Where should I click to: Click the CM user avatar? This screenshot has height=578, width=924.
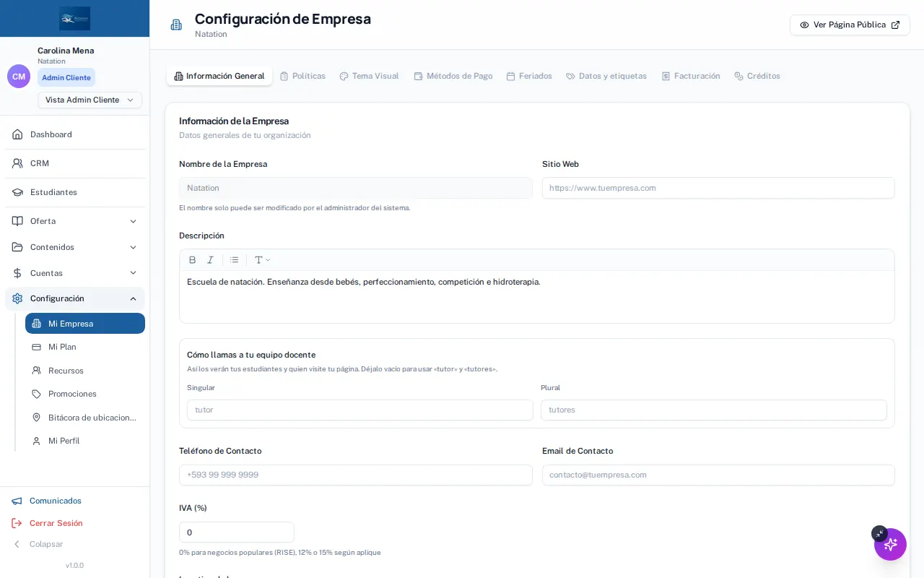tap(19, 76)
